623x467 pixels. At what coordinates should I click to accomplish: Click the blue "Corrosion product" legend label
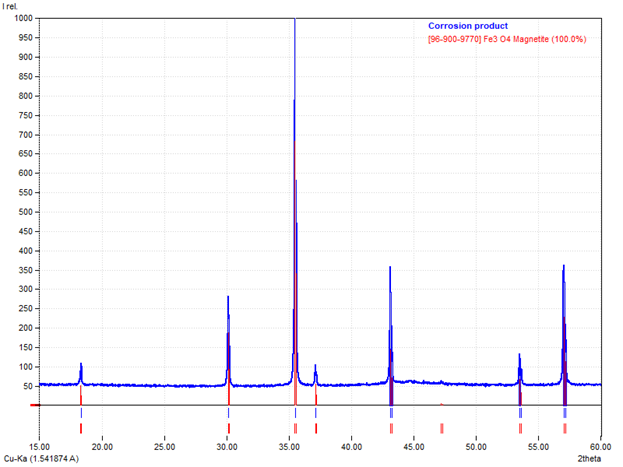point(468,26)
